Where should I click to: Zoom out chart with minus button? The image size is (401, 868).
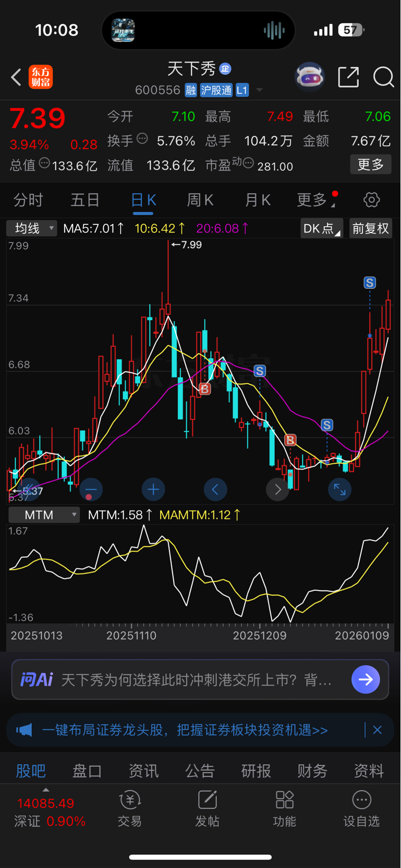pyautogui.click(x=91, y=490)
